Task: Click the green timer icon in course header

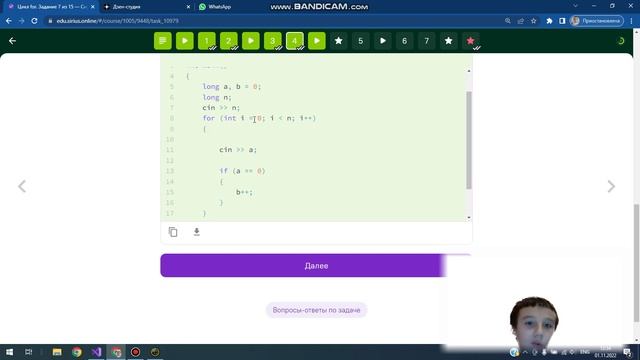Action: [621, 41]
